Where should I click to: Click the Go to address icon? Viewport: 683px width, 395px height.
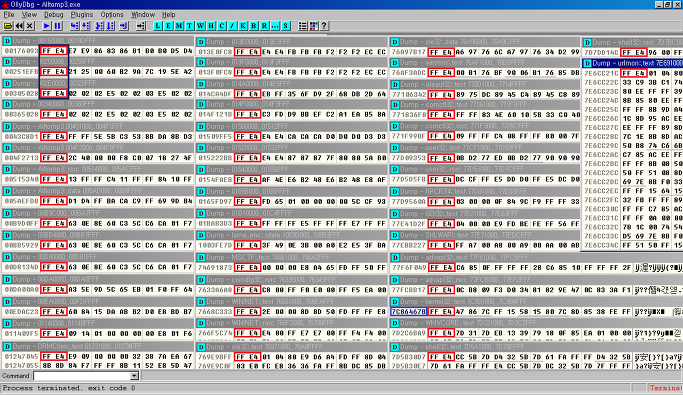(x=141, y=26)
